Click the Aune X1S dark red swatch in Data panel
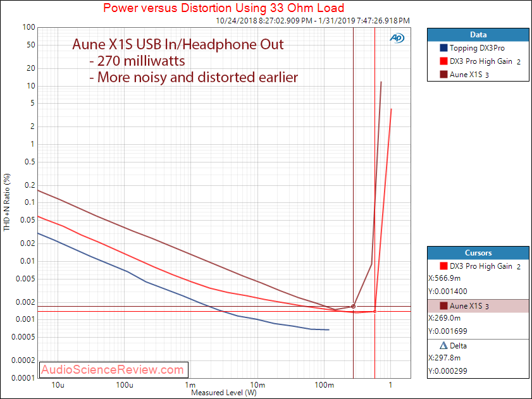The width and height of the screenshot is (532, 399). [443, 75]
